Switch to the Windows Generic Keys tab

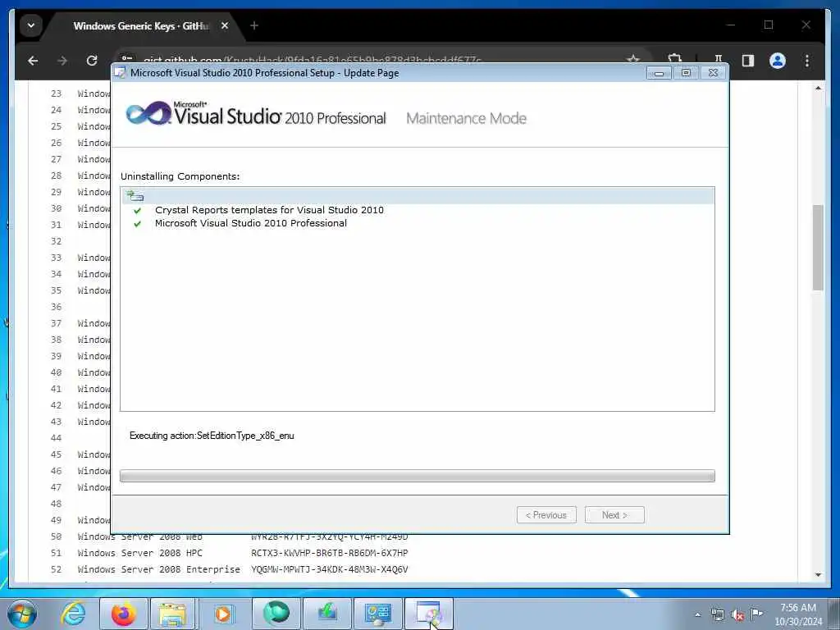point(141,25)
